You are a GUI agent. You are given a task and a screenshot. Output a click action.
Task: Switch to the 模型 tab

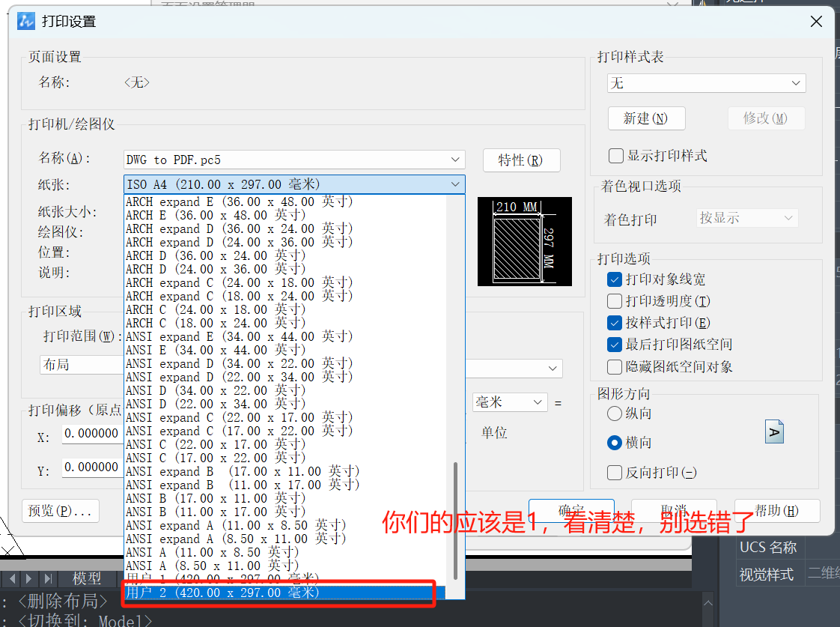point(87,578)
